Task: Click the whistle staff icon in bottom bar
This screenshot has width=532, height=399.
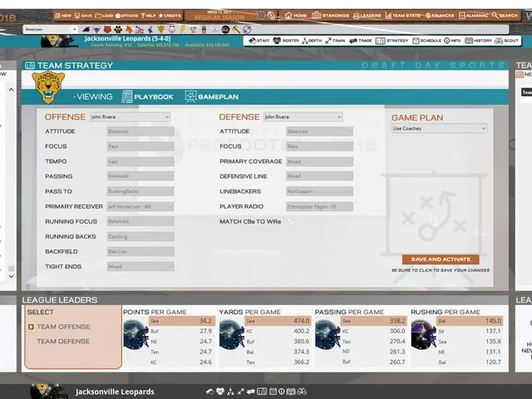Action: (x=209, y=392)
